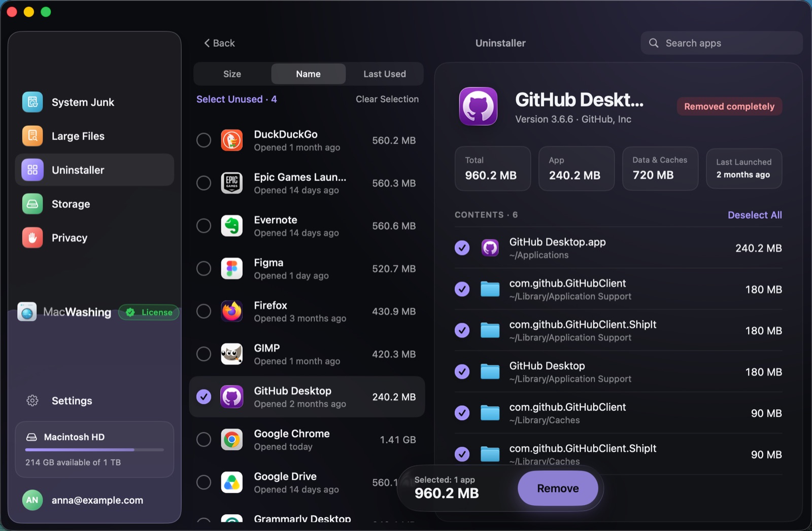Click the Macintosh HD drive icon
This screenshot has width=812, height=531.
31,437
